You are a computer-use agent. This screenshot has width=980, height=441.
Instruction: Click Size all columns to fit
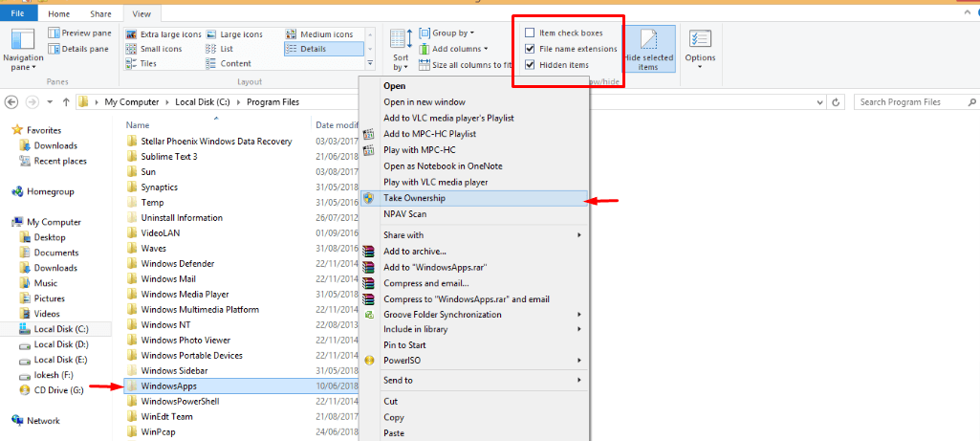[467, 64]
